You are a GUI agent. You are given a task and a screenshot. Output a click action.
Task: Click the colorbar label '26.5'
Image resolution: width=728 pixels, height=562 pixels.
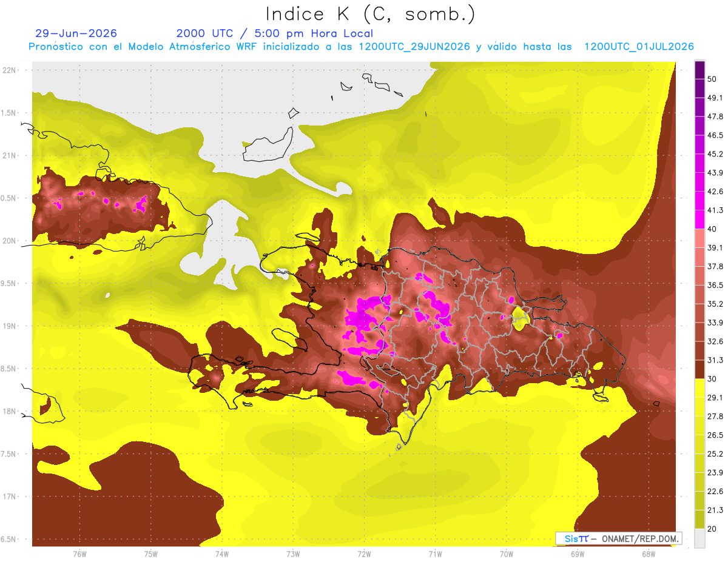(x=715, y=435)
